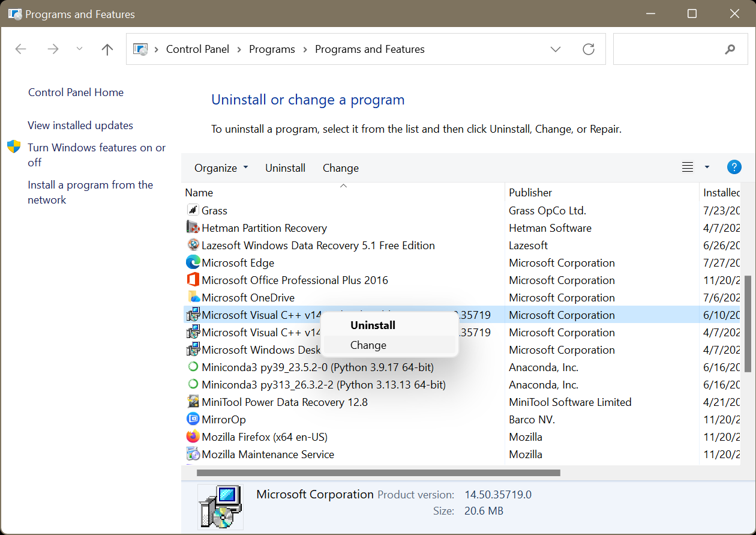Click the vertical scrollbar thumb
756x535 pixels.
point(748,325)
